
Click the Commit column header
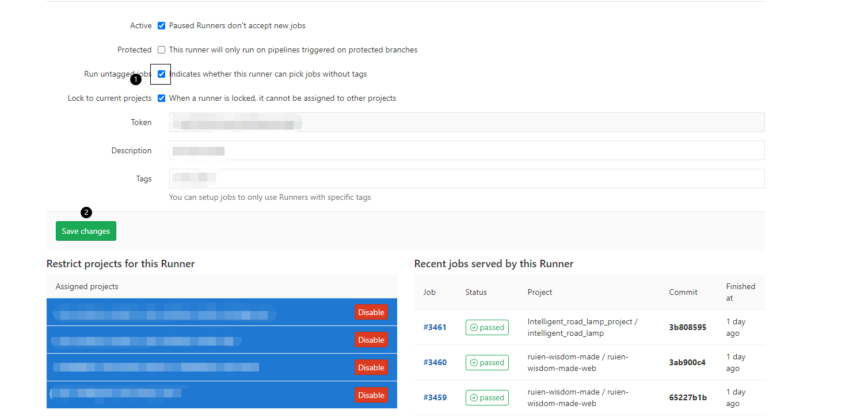tap(683, 292)
